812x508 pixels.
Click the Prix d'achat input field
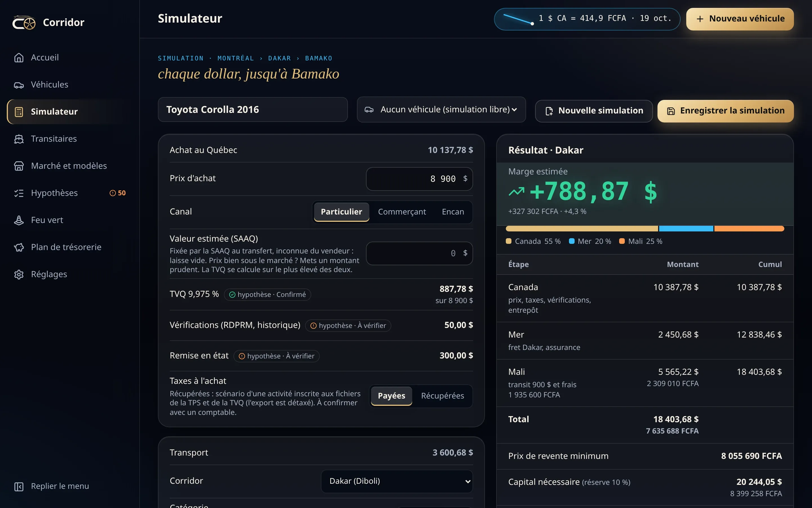419,179
